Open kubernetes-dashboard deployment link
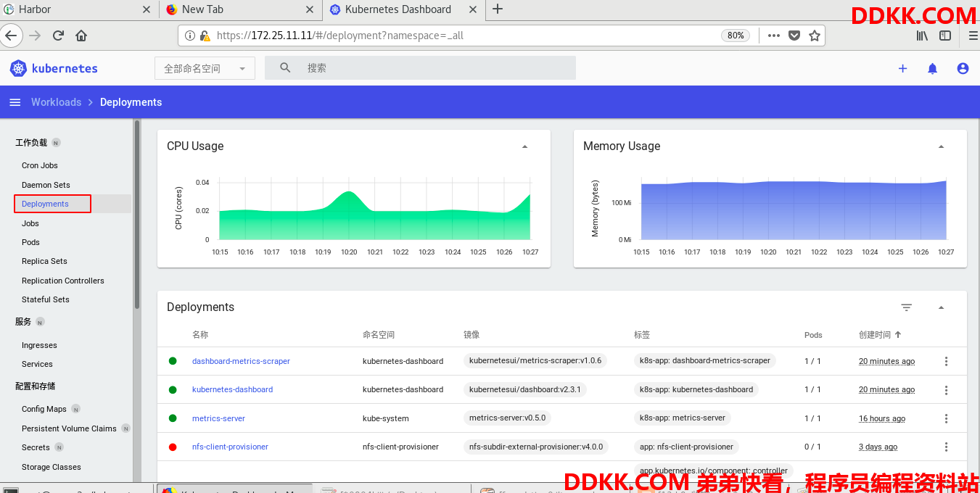The image size is (980, 493). coord(232,390)
